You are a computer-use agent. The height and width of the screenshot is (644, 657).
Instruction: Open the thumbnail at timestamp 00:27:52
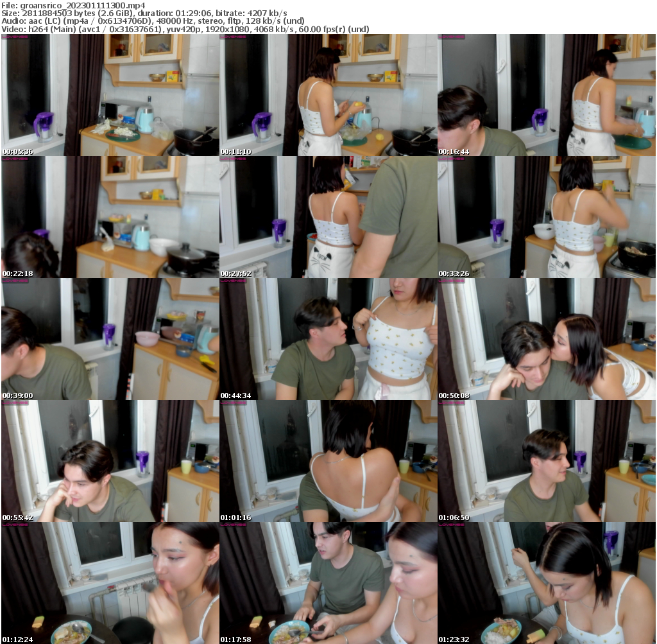328,218
